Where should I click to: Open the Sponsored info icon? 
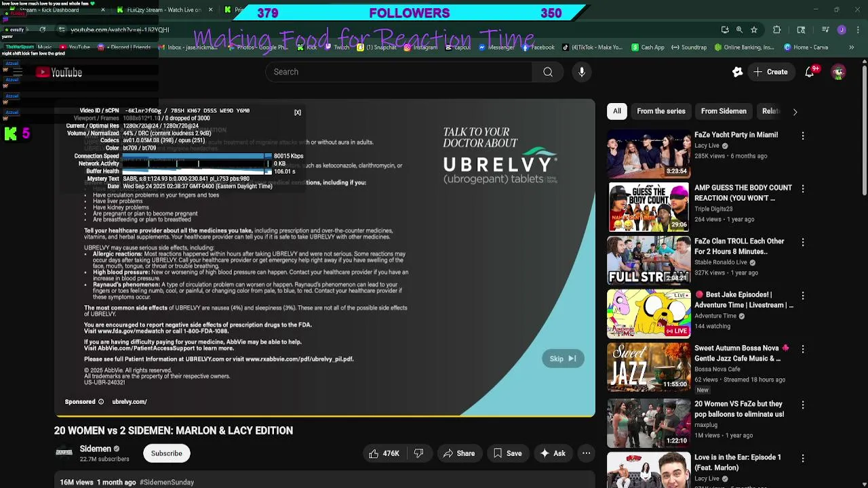(101, 402)
